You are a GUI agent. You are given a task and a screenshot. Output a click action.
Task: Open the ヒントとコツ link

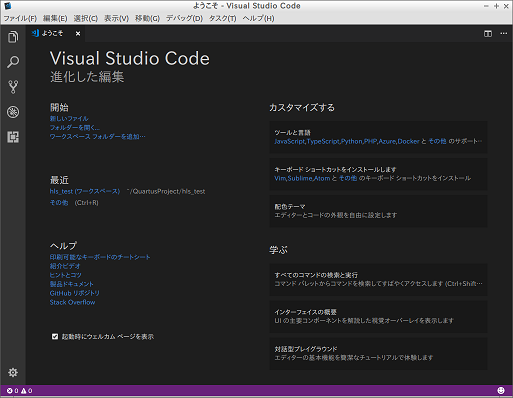[65, 275]
